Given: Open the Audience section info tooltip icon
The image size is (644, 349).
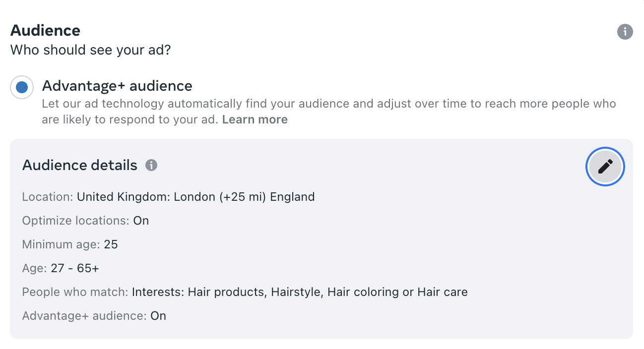Looking at the screenshot, I should 625,32.
